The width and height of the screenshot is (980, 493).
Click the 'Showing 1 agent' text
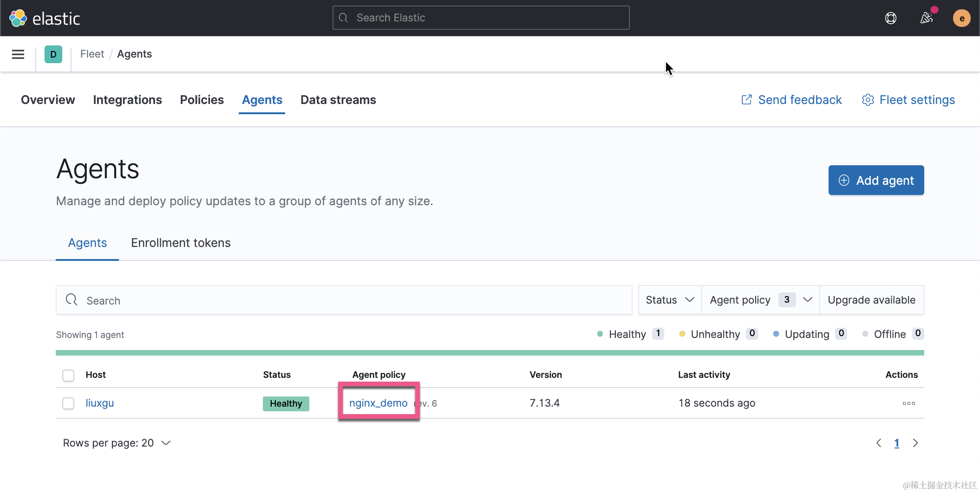point(90,335)
